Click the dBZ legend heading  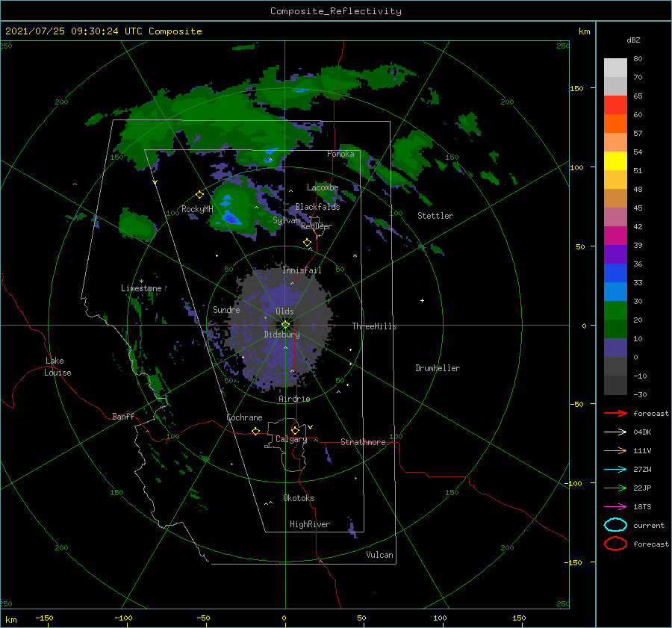633,40
